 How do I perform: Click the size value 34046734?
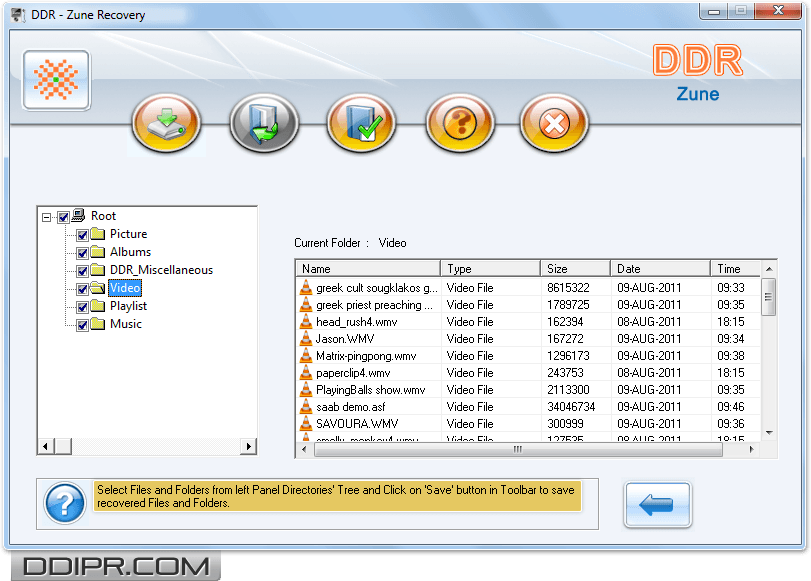pyautogui.click(x=571, y=407)
